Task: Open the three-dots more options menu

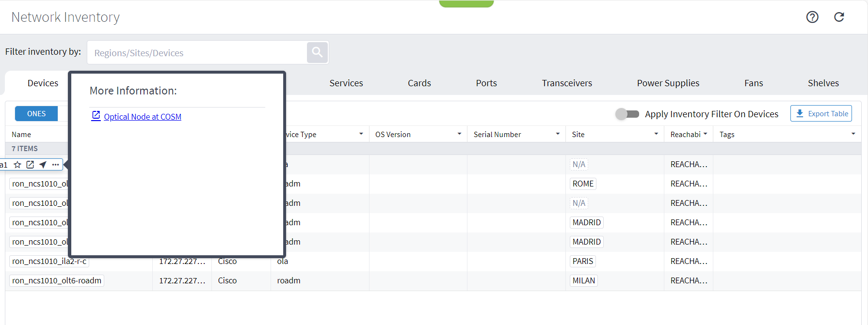Action: coord(56,165)
